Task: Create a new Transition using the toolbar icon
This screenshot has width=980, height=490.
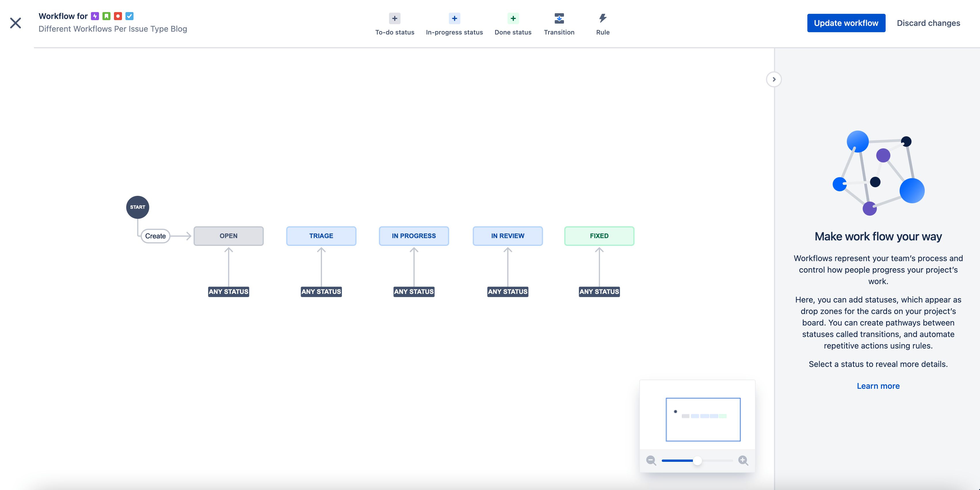Action: point(559,18)
